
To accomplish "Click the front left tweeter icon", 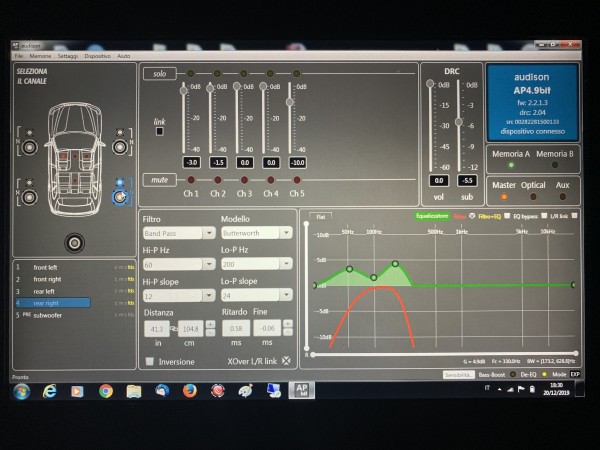I will pyautogui.click(x=29, y=132).
